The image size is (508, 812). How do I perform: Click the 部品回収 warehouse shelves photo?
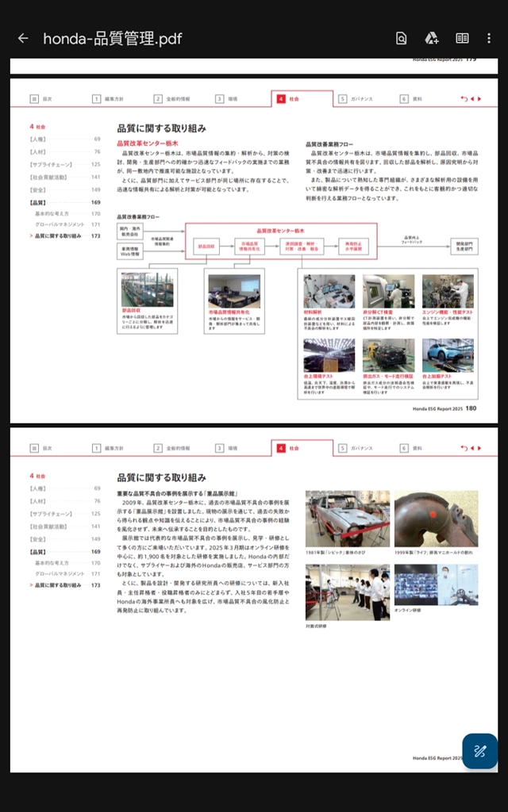tap(147, 289)
